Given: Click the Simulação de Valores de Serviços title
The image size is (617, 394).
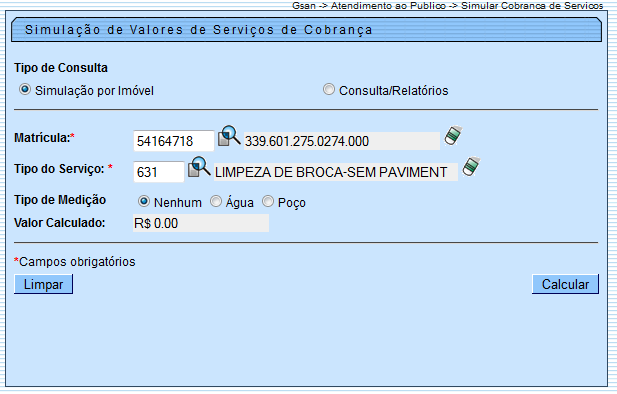Looking at the screenshot, I should click(199, 30).
